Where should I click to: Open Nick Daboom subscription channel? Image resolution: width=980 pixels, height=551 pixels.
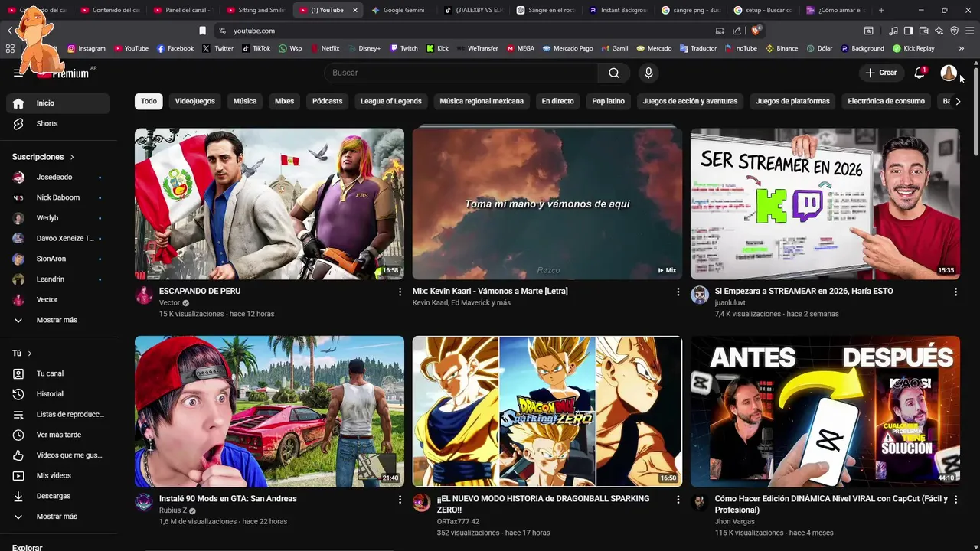pyautogui.click(x=58, y=197)
